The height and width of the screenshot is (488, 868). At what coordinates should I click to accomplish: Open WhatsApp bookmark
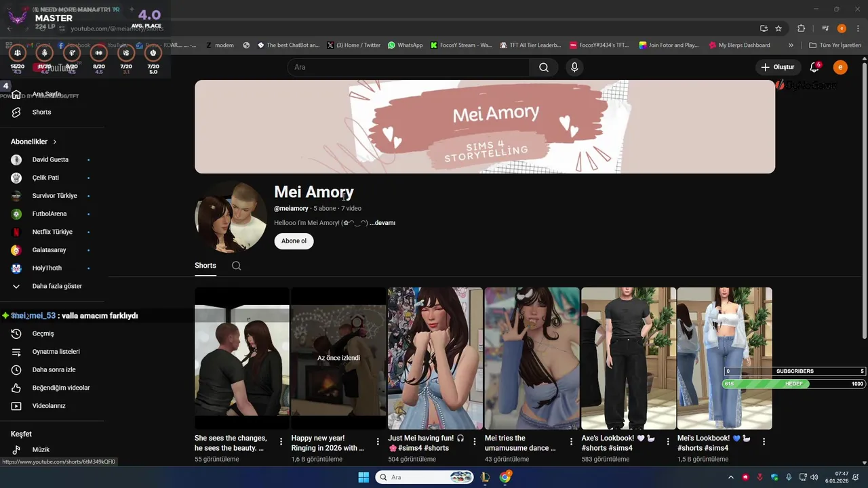tap(406, 45)
